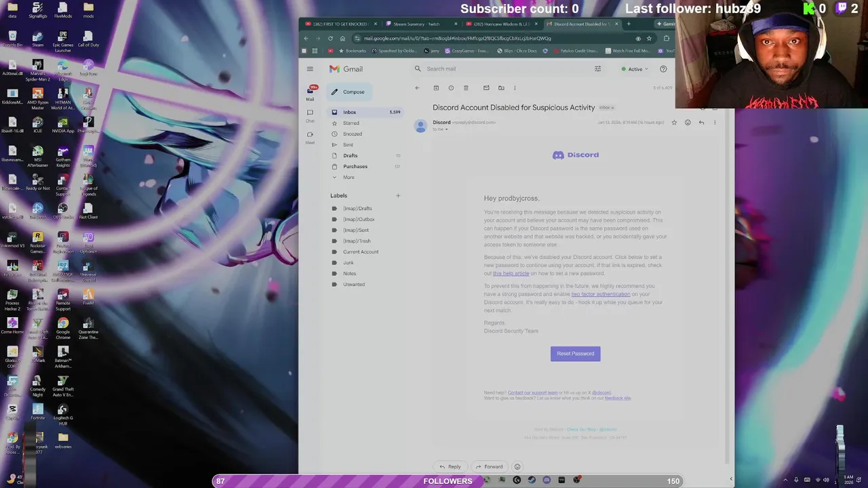Viewport: 868px width, 488px height.
Task: Go back to inbox arrow
Action: (x=417, y=87)
